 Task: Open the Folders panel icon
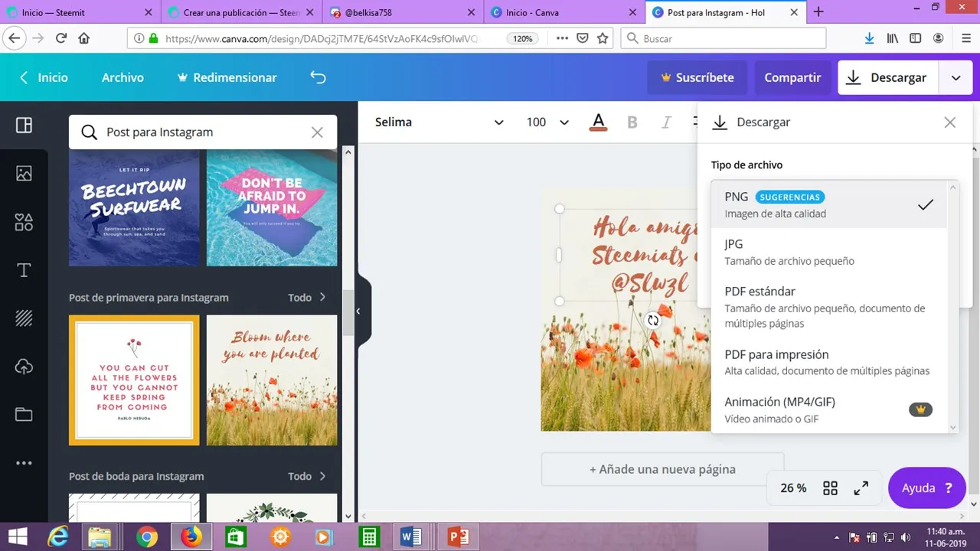coord(24,415)
